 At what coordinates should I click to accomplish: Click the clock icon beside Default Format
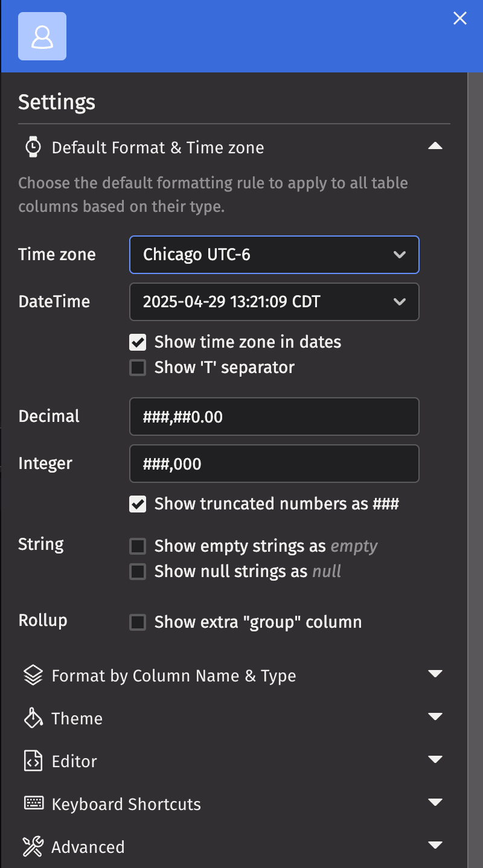[33, 147]
